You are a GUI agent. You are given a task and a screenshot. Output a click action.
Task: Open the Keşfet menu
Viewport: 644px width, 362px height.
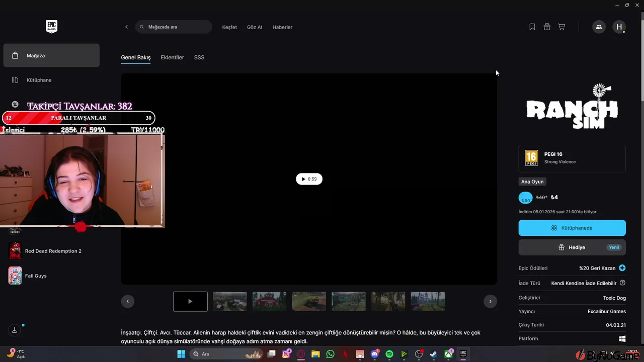point(229,27)
